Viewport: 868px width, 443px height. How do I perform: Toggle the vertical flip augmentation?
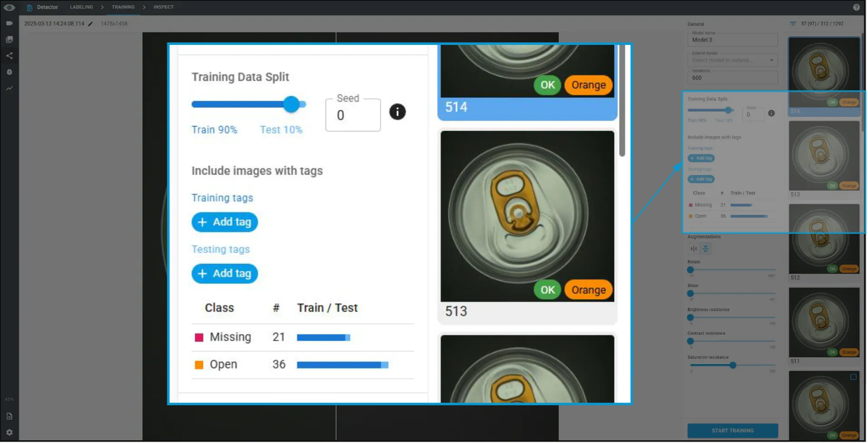(706, 248)
